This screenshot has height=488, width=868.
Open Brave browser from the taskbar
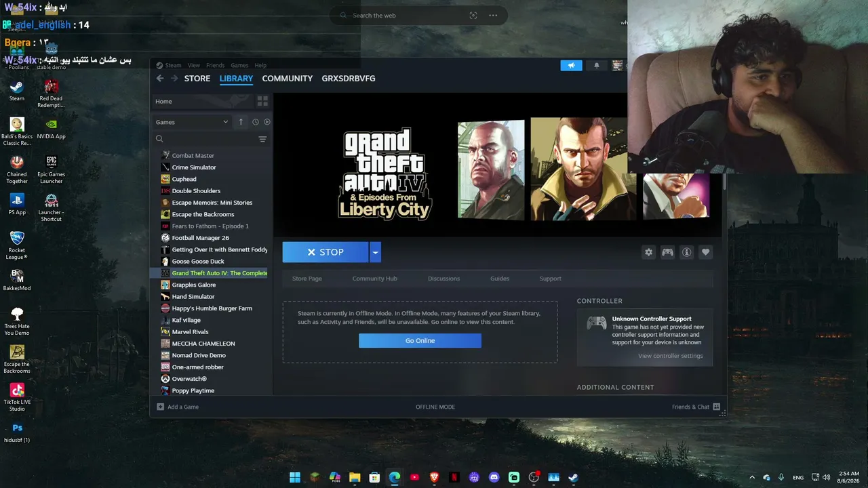(x=434, y=477)
